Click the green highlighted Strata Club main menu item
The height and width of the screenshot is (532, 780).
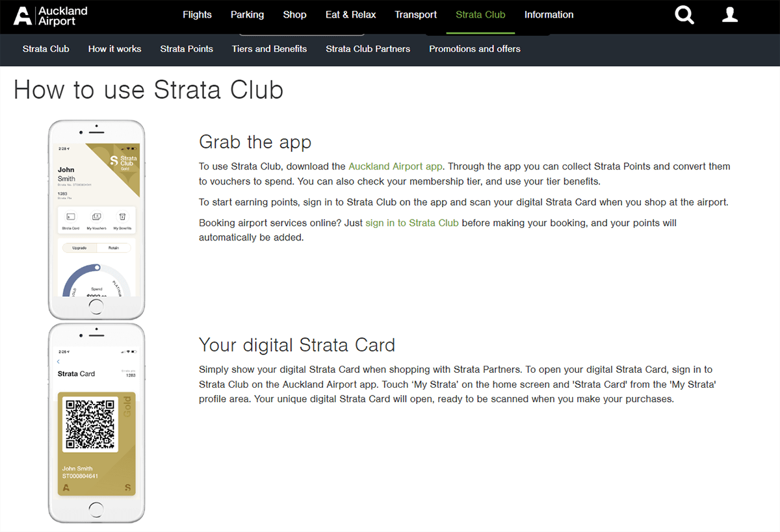tap(480, 15)
